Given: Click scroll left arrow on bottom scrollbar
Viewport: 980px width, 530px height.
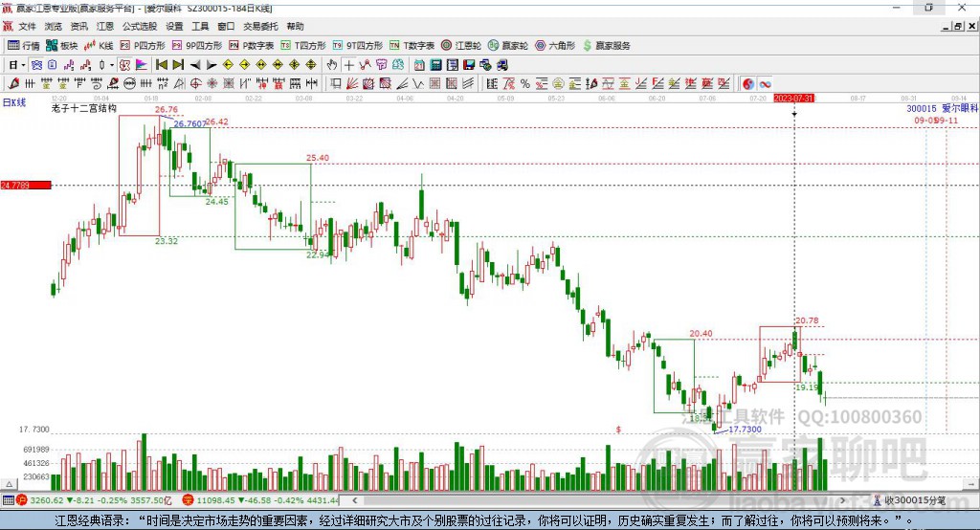Looking at the screenshot, I should point(354,500).
